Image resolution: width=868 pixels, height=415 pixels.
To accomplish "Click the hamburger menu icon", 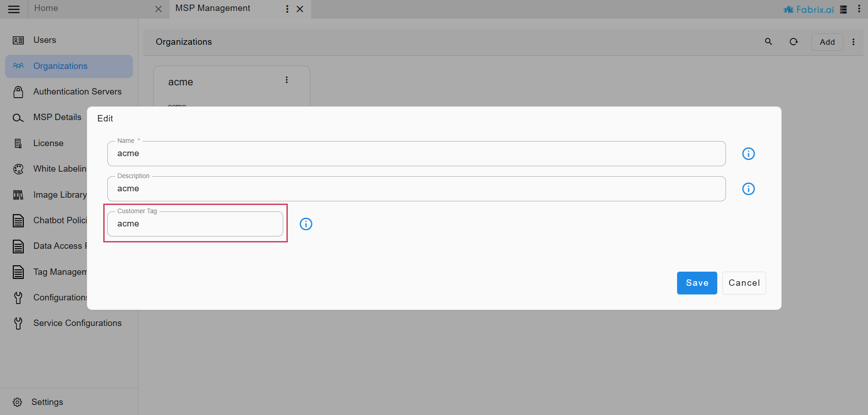I will pos(14,9).
